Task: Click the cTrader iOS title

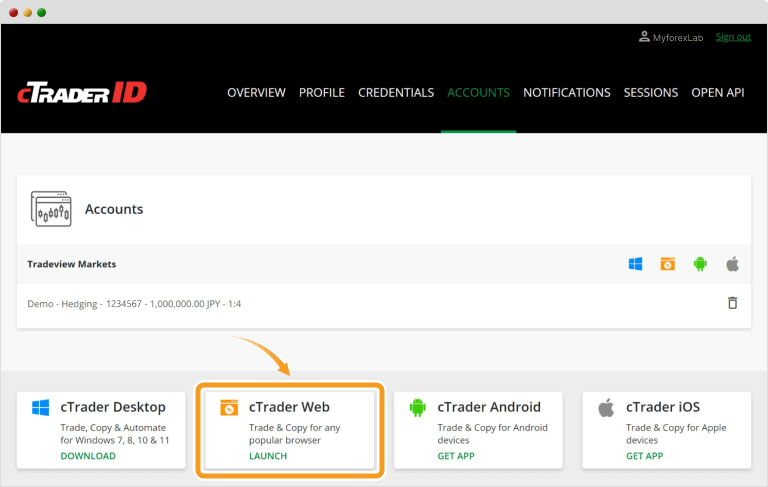Action: 663,407
